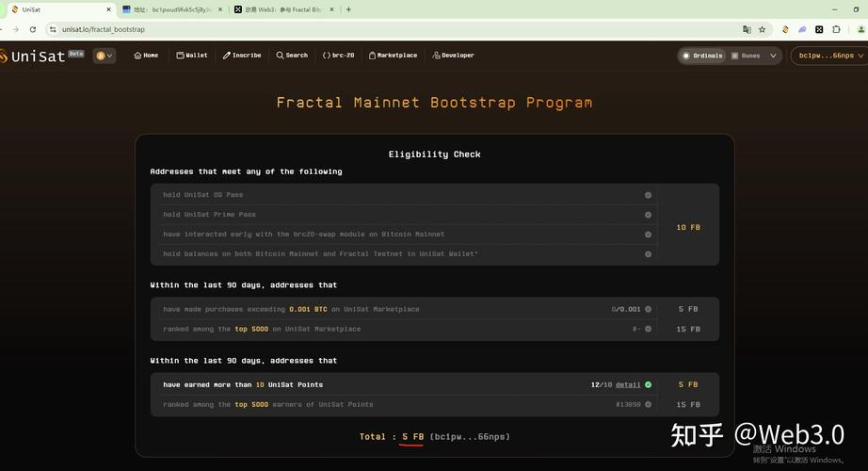
Task: Click the Beta badge next to UniSat
Action: (76, 54)
